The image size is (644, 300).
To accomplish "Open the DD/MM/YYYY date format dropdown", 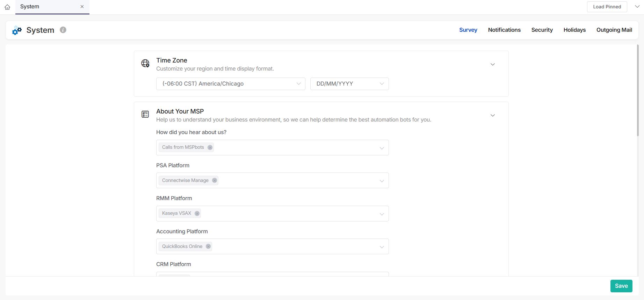I will [349, 84].
